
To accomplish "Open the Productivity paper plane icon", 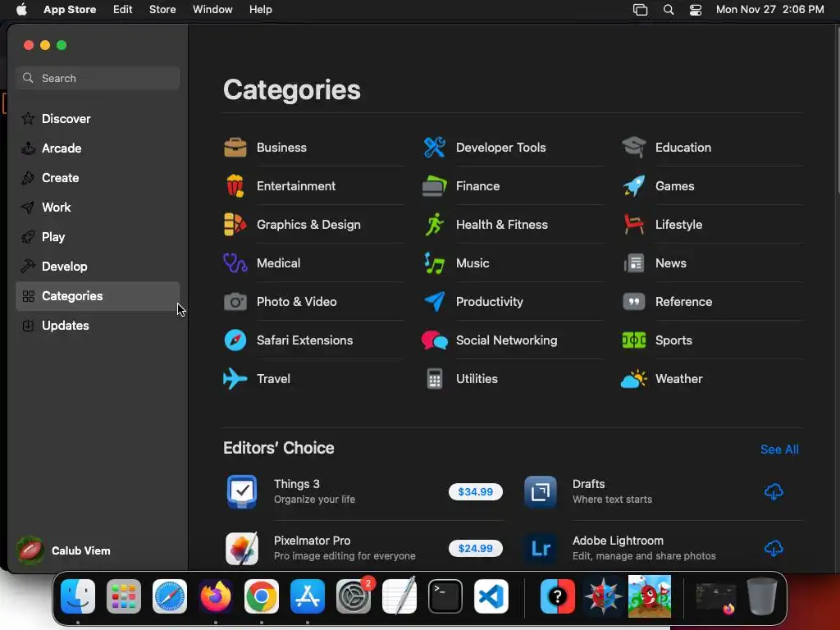I will pyautogui.click(x=435, y=302).
